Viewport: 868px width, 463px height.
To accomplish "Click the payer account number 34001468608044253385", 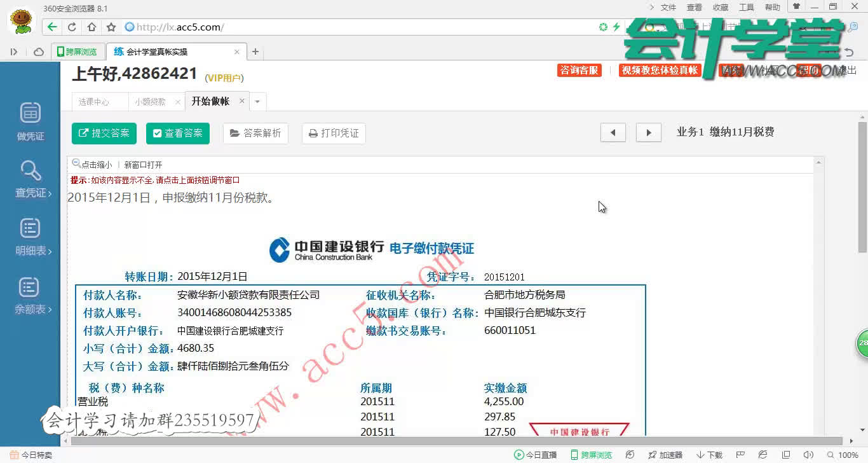I will point(234,313).
